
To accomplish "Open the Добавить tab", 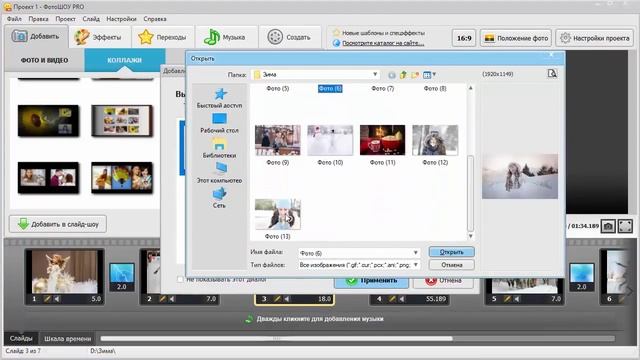I will tap(36, 37).
